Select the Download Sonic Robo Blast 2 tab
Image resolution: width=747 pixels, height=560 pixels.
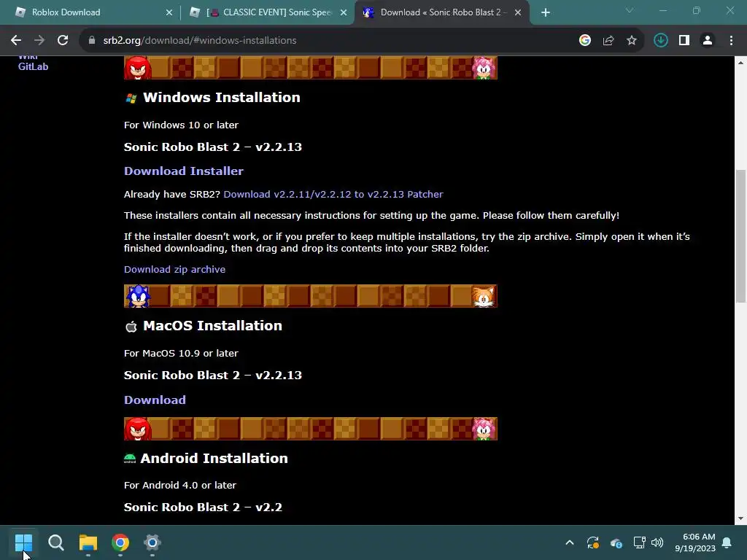click(x=441, y=12)
